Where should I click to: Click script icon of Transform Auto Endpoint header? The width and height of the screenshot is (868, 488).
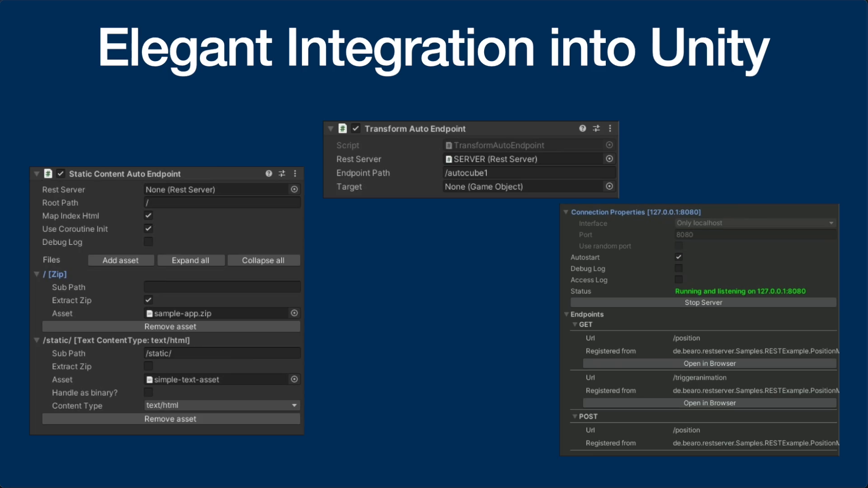(x=343, y=128)
